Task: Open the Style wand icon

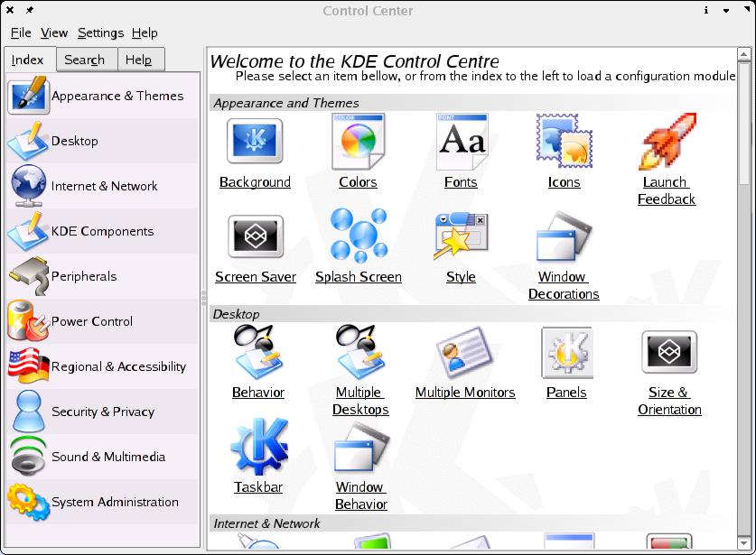Action: [462, 236]
